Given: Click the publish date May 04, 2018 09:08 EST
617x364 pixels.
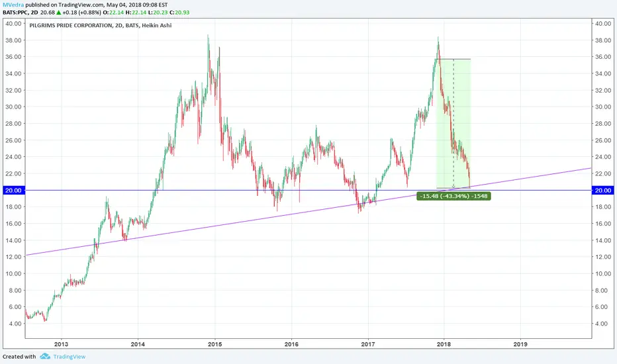Looking at the screenshot, I should point(137,5).
